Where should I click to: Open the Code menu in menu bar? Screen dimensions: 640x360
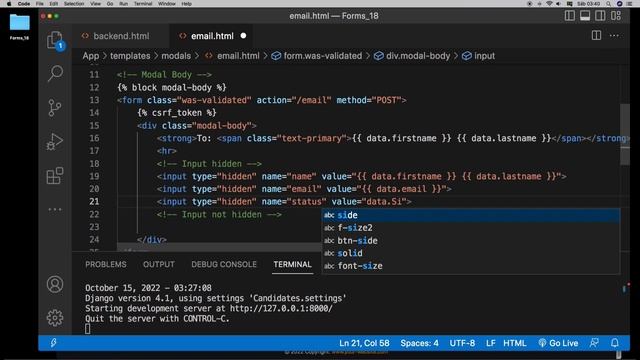[x=24, y=4]
